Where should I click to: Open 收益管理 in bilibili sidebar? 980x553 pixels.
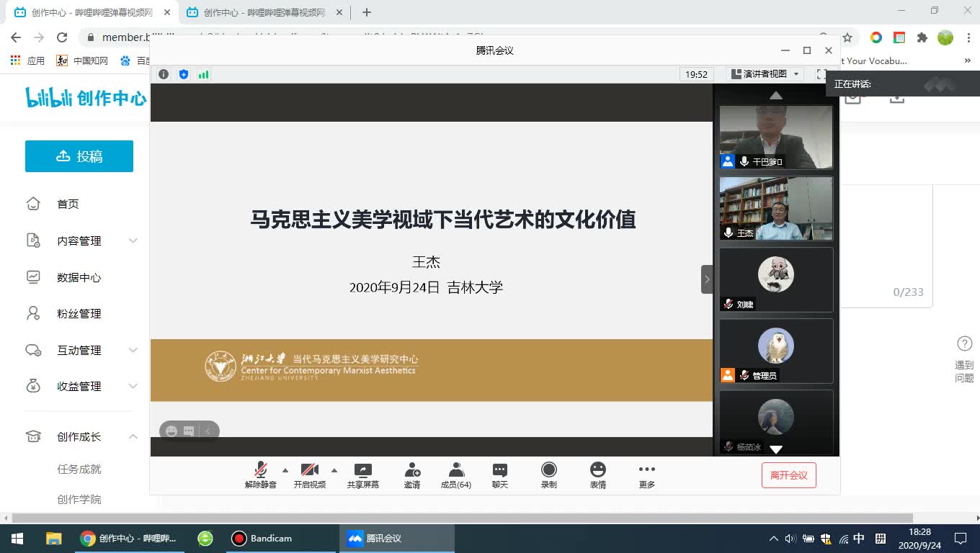[79, 386]
